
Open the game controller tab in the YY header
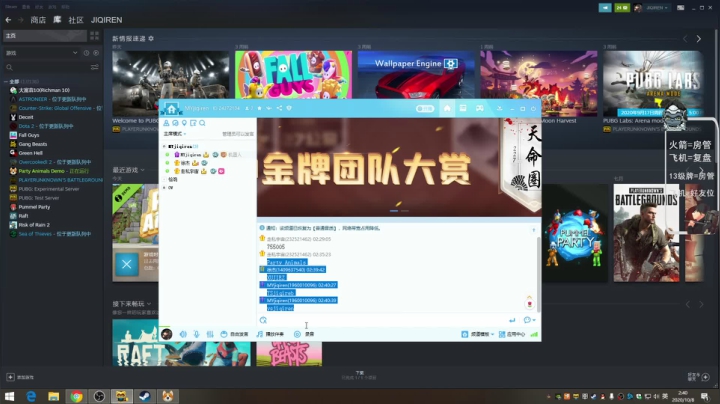[479, 108]
